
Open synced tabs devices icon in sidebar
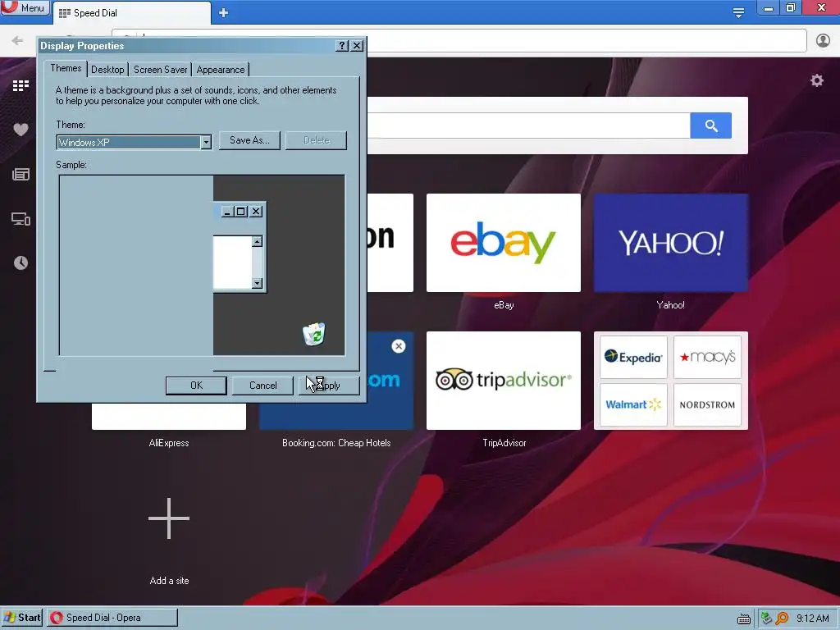[21, 218]
